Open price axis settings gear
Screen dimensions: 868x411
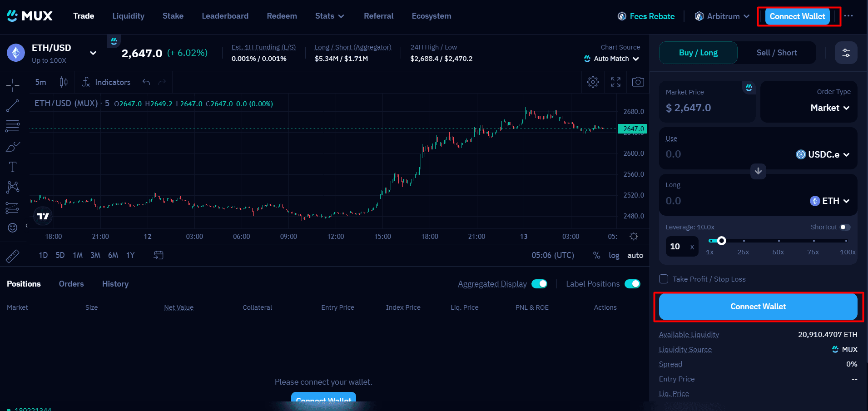634,236
